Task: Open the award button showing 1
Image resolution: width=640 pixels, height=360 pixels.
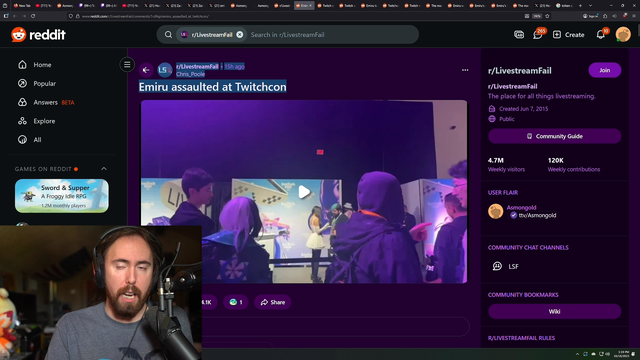Action: tap(236, 302)
